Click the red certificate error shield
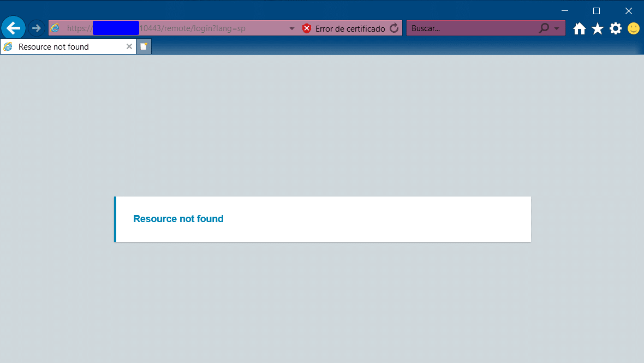The width and height of the screenshot is (644, 363). pos(306,28)
